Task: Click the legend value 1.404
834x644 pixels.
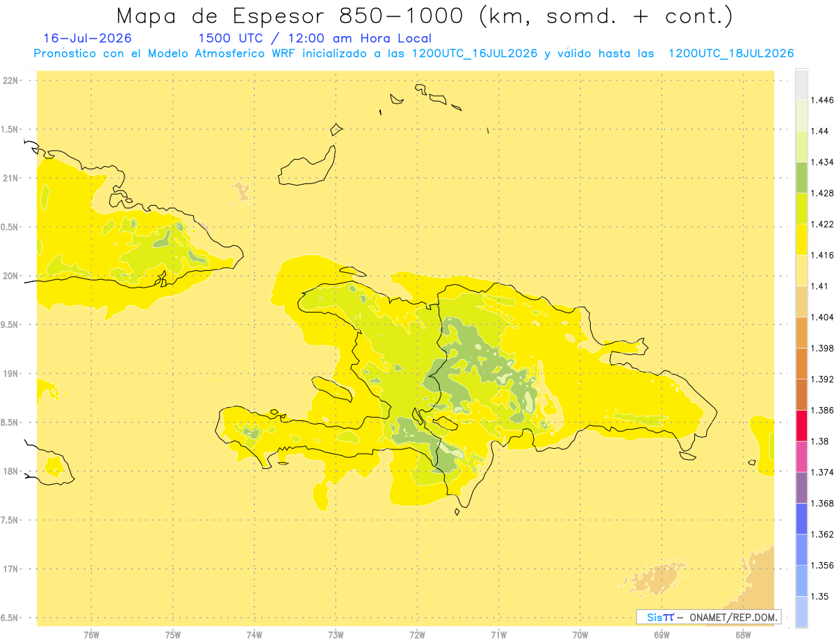Action: click(x=822, y=317)
